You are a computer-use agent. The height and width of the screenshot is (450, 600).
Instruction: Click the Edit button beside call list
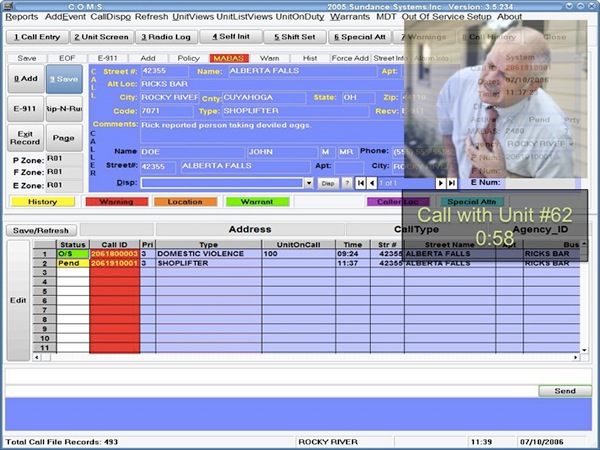coord(18,300)
